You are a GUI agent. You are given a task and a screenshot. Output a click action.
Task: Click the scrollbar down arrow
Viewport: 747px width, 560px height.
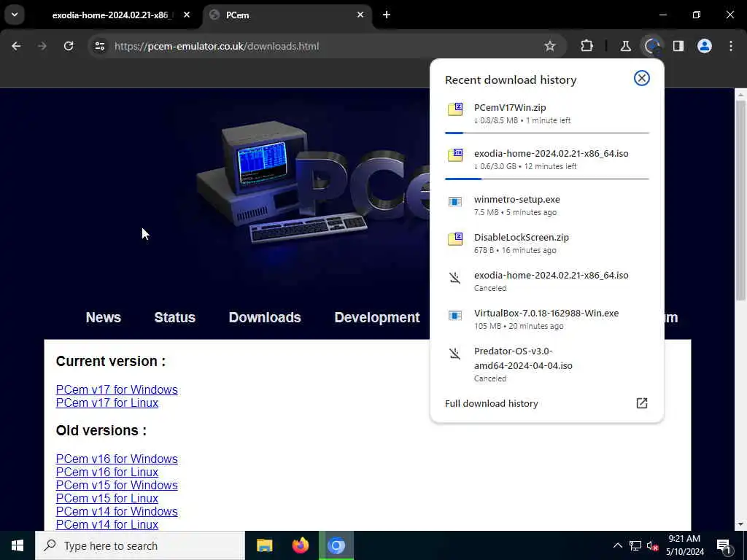coord(740,525)
